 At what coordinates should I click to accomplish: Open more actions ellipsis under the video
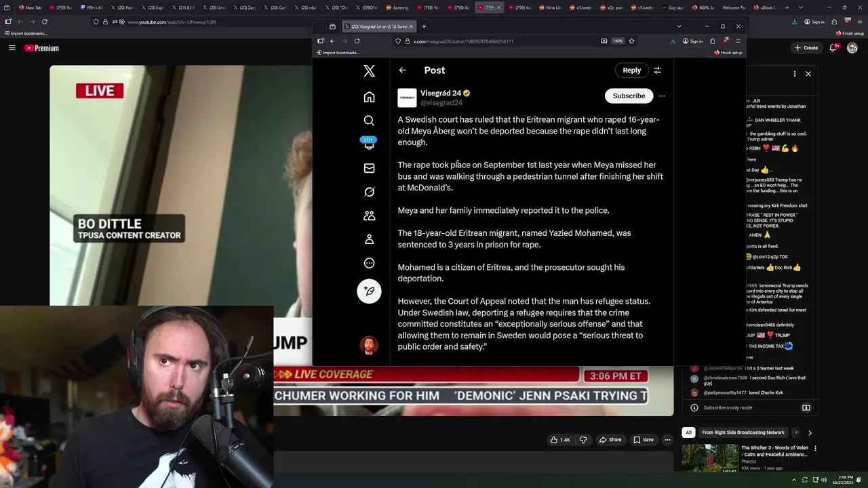tap(667, 440)
